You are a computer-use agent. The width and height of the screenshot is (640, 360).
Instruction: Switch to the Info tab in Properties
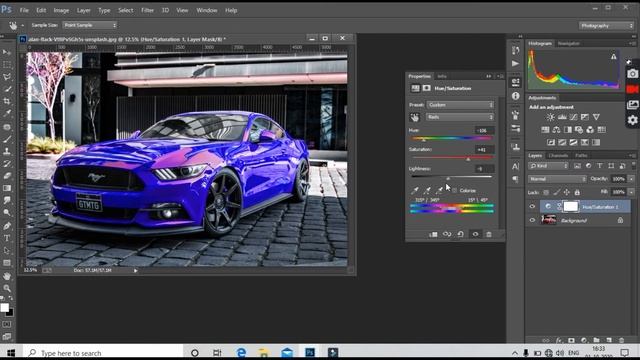(x=442, y=76)
